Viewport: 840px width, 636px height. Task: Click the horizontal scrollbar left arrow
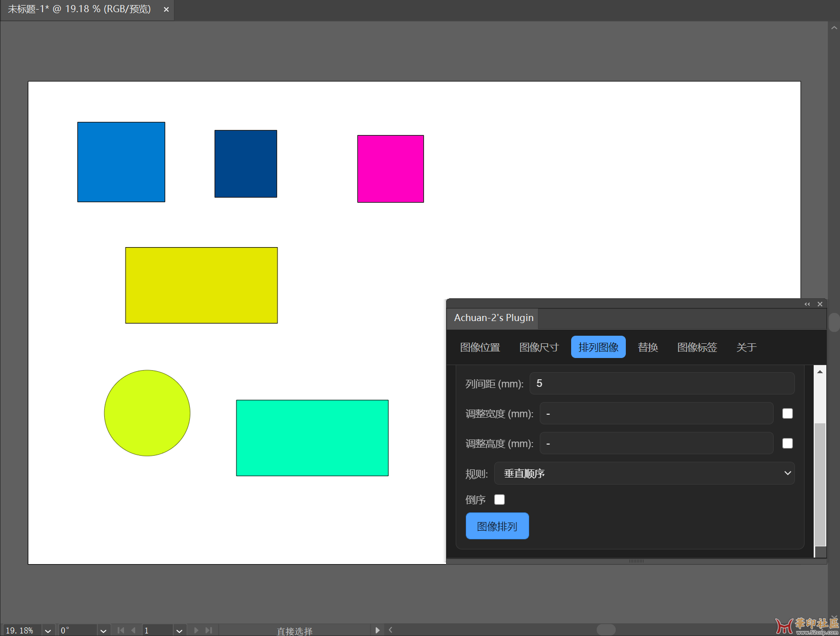coord(390,630)
